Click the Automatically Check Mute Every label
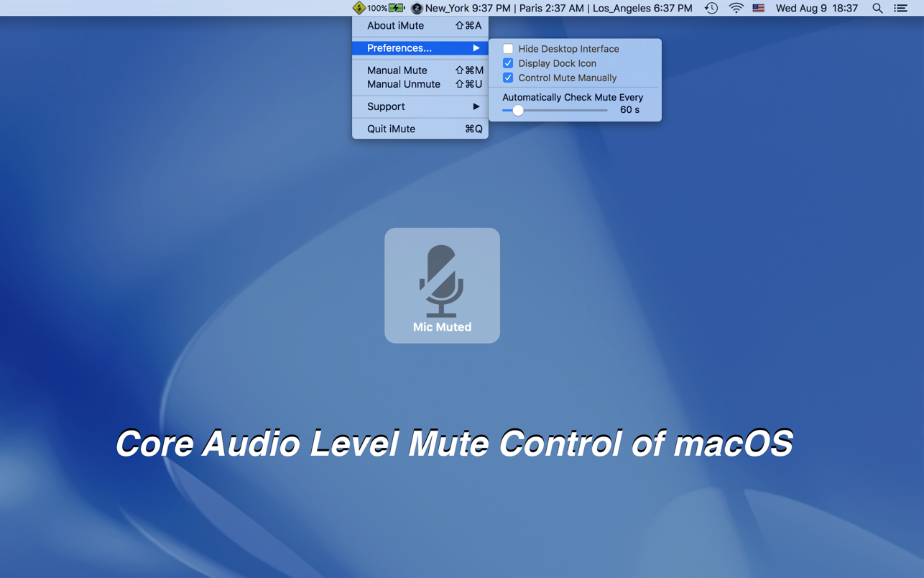Viewport: 924px width, 578px height. pyautogui.click(x=573, y=97)
